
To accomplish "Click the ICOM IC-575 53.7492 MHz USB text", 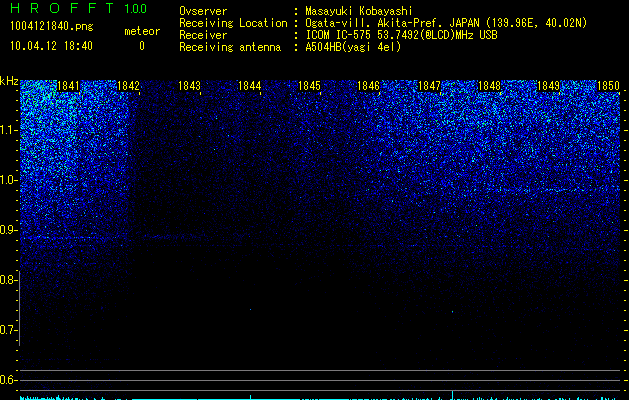I will click(x=401, y=35).
